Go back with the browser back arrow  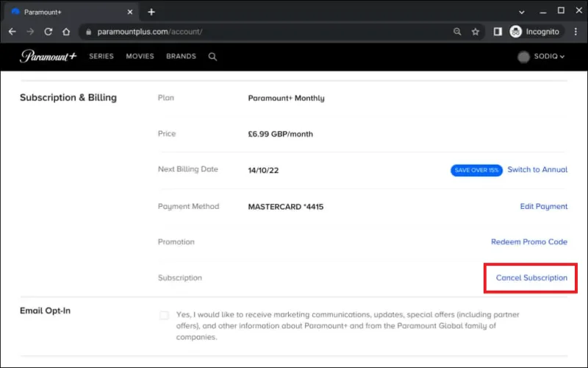point(12,32)
